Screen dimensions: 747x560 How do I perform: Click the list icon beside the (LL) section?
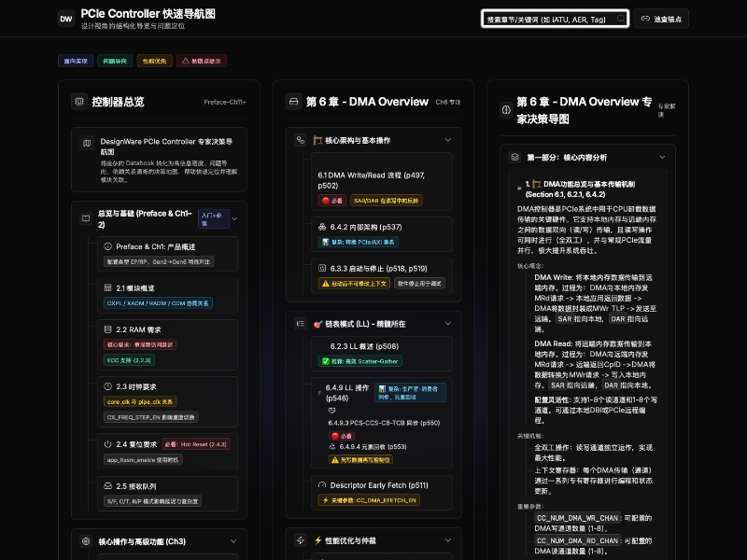point(300,324)
